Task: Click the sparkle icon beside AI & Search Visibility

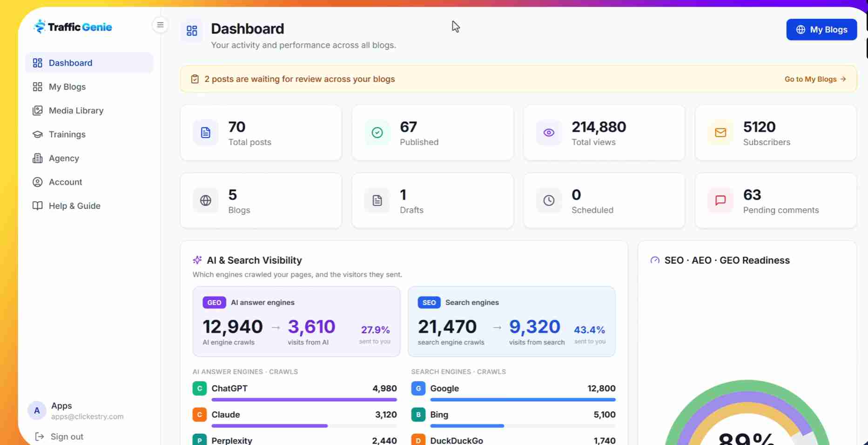Action: click(x=197, y=260)
